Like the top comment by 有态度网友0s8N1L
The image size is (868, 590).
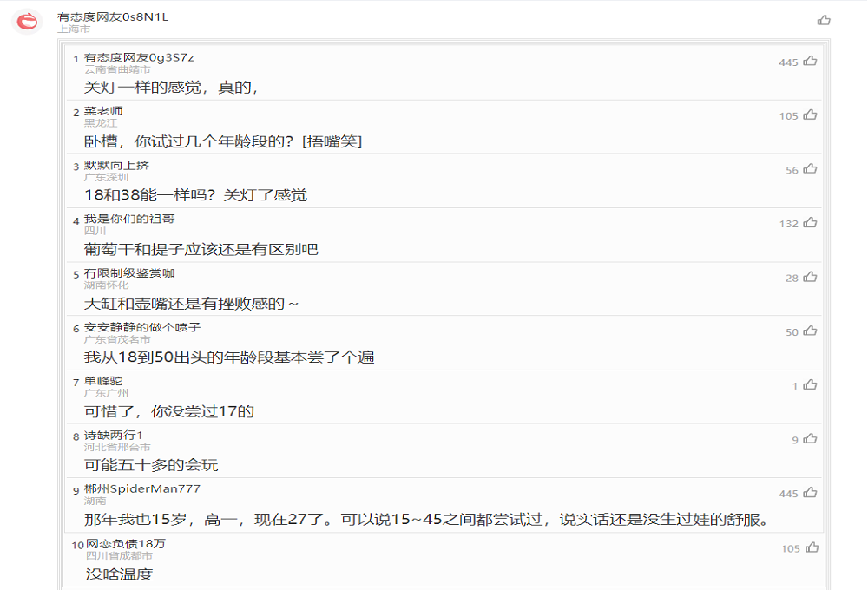tap(824, 20)
